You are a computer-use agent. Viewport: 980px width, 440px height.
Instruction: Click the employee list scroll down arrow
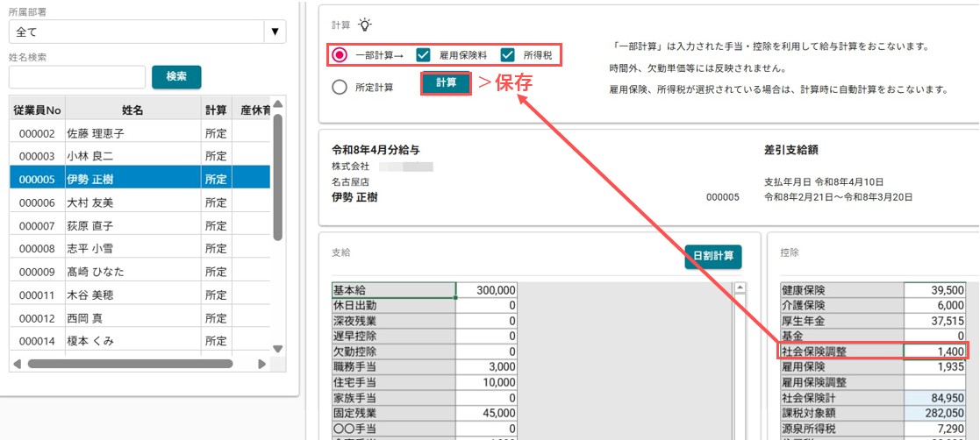click(278, 350)
